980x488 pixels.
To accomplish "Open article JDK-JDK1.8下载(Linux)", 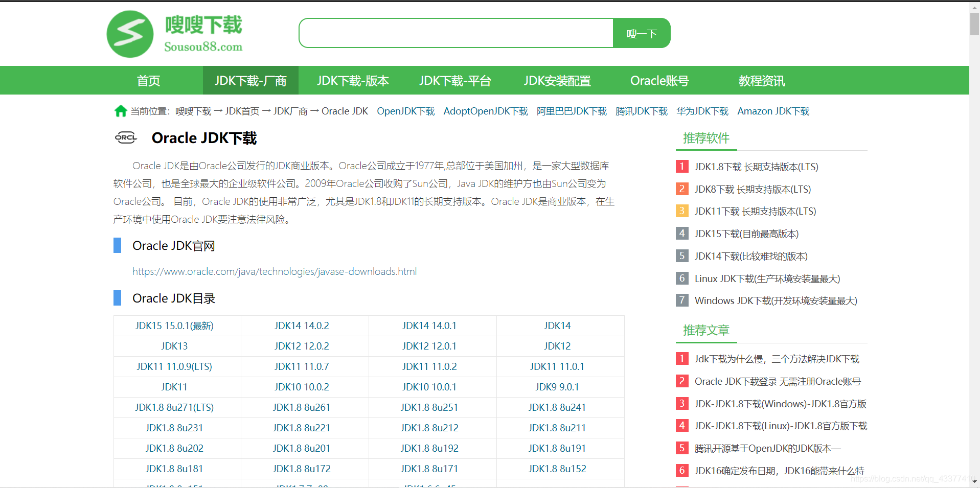I will [x=781, y=426].
